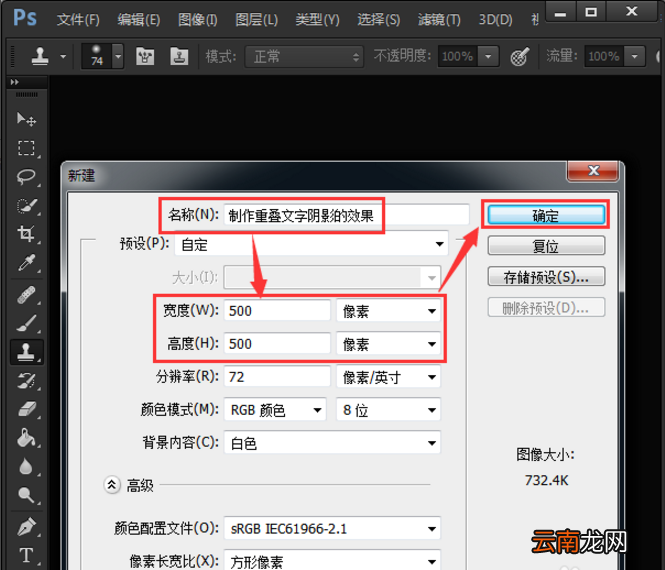Open the 预设(P) preset dropdown
Viewport: 665px width, 570px height.
click(311, 244)
